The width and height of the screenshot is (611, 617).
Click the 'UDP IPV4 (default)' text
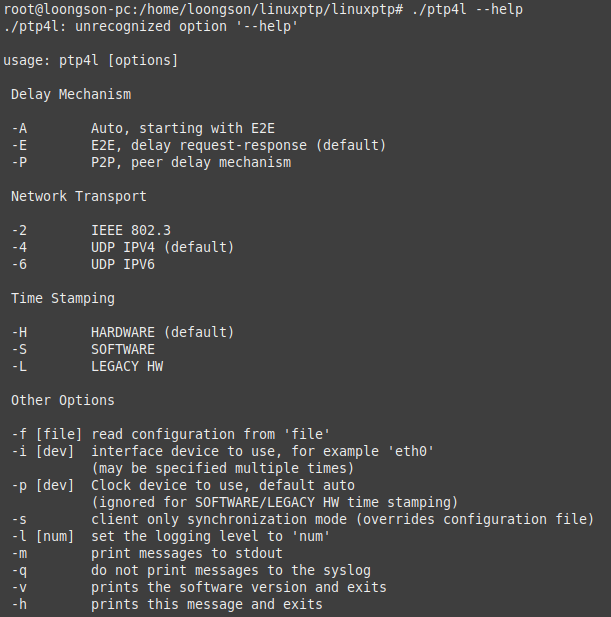[162, 247]
